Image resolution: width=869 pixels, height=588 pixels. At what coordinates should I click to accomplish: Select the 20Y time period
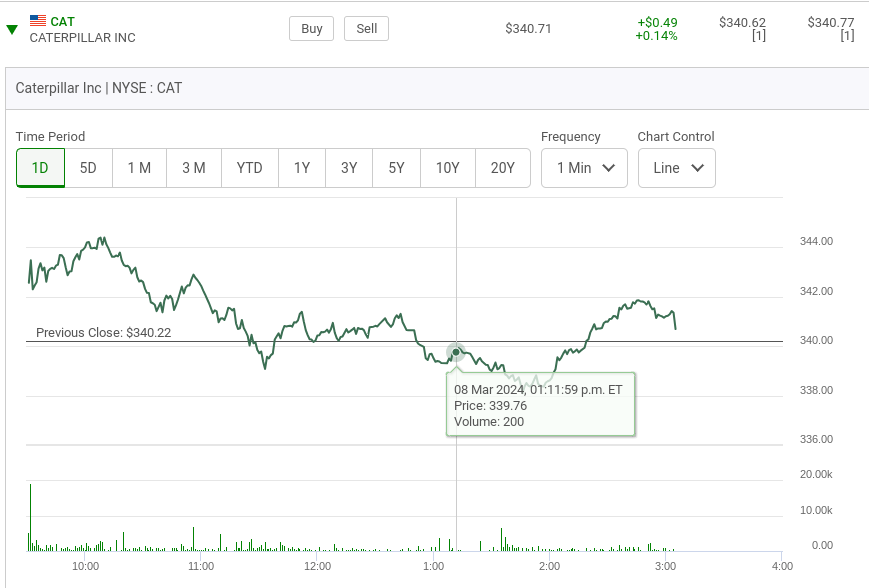coord(503,168)
